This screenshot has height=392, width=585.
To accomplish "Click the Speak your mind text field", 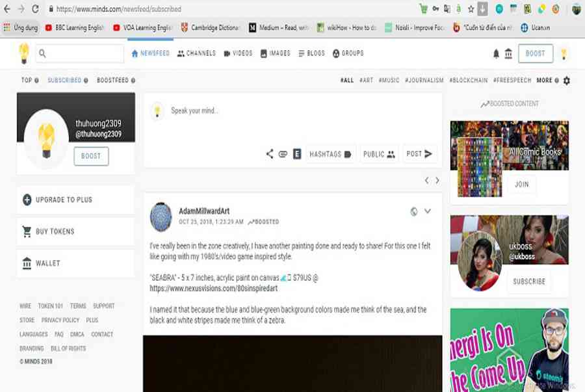I will tap(292, 111).
